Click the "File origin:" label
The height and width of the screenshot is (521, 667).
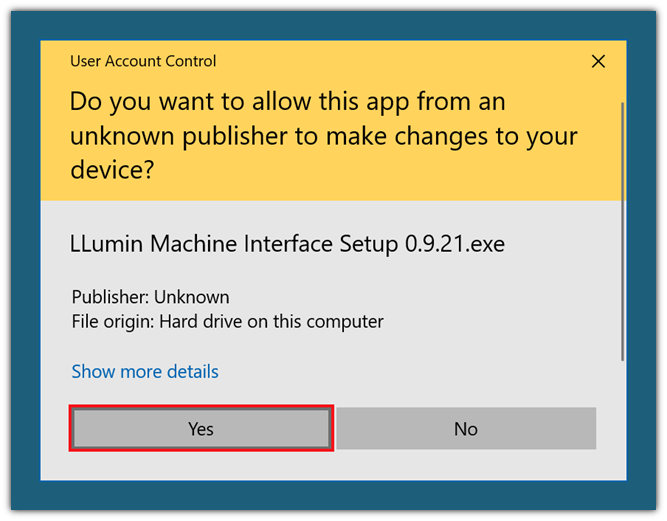(x=115, y=322)
